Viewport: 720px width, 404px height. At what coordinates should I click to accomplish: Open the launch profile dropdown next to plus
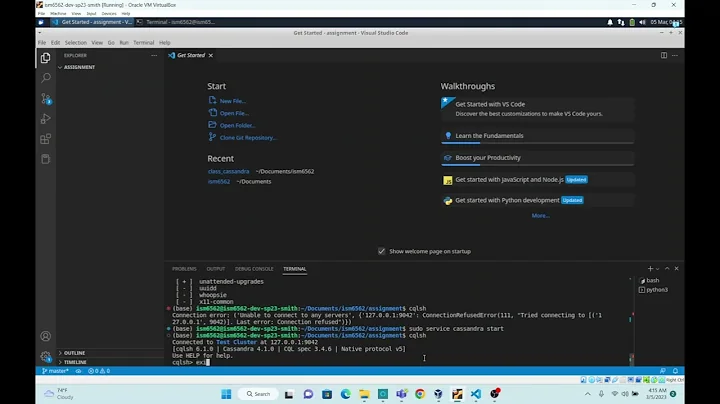pyautogui.click(x=658, y=269)
